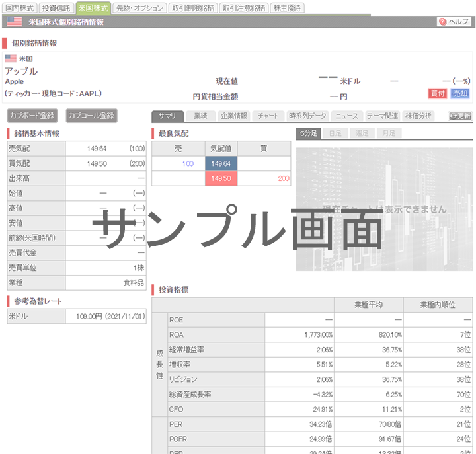Open the 投資信託 tab
The height and width of the screenshot is (454, 476).
(56, 8)
